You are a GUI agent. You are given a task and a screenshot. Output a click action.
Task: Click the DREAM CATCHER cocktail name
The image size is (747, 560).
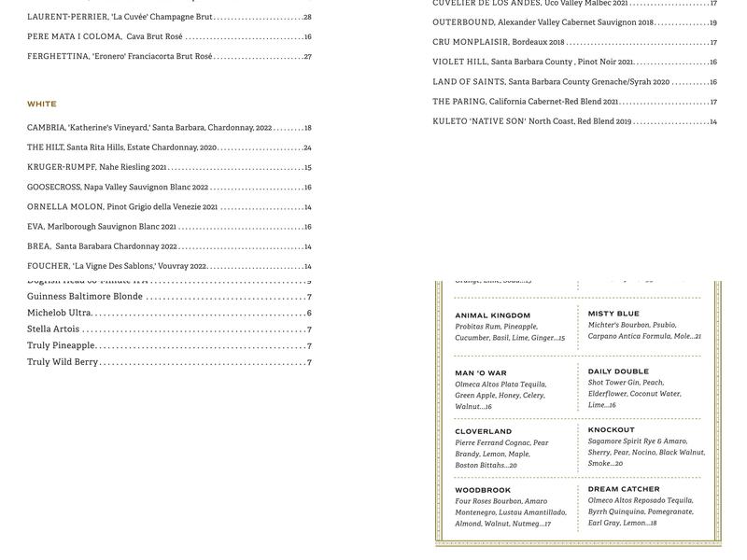[621, 489]
